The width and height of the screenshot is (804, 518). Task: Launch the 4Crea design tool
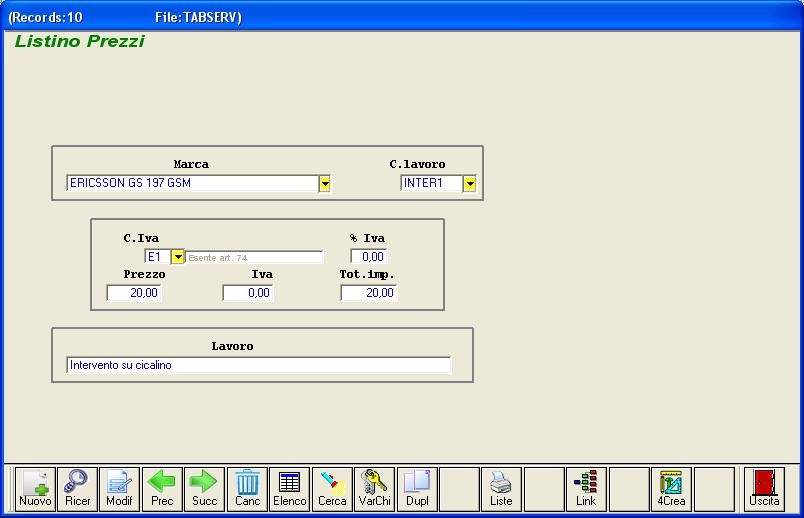point(671,489)
